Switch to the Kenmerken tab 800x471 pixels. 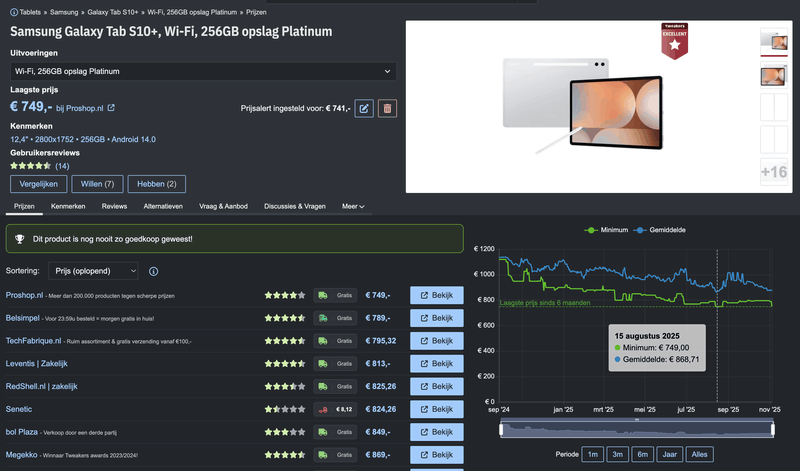click(68, 206)
